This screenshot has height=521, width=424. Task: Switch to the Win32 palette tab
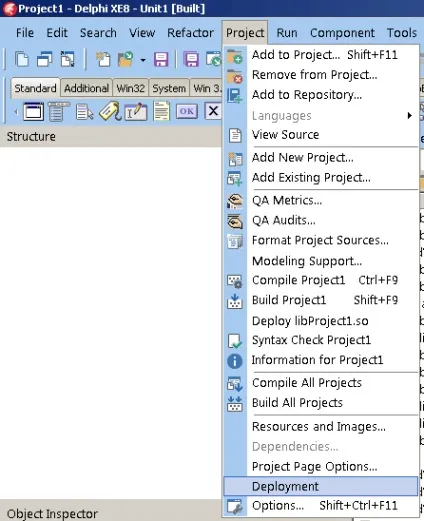[x=130, y=88]
